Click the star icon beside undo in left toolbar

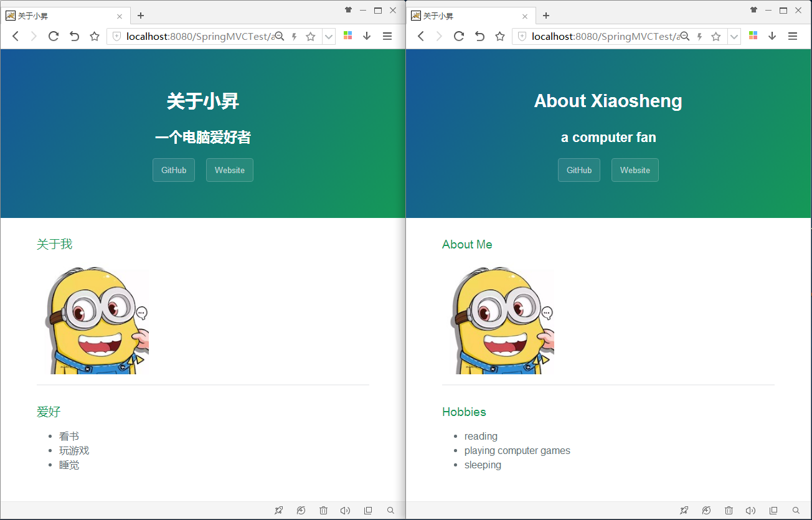[x=95, y=36]
